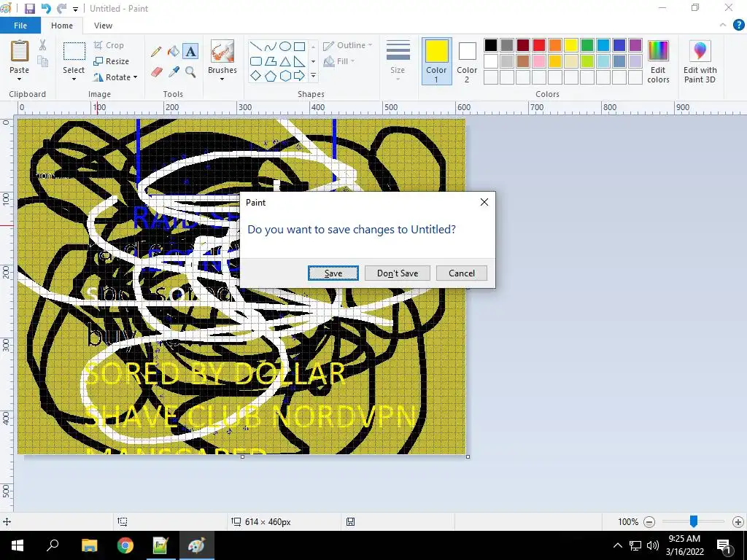
Task: Pick the red color swatch
Action: pos(539,45)
